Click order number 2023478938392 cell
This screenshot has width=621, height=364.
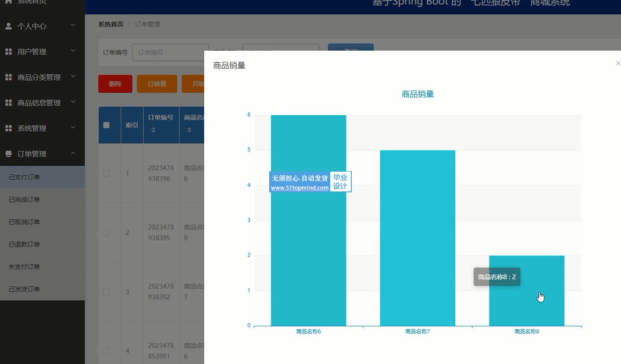161,292
